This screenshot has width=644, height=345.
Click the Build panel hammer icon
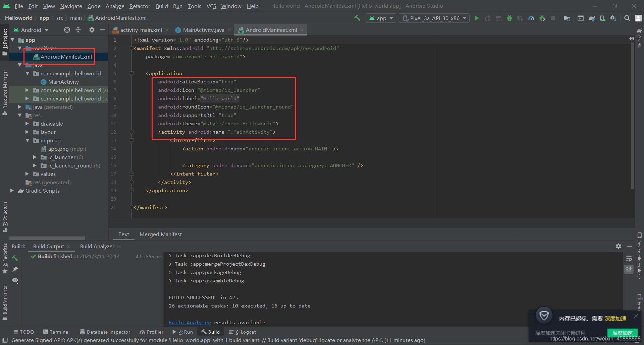point(15,258)
